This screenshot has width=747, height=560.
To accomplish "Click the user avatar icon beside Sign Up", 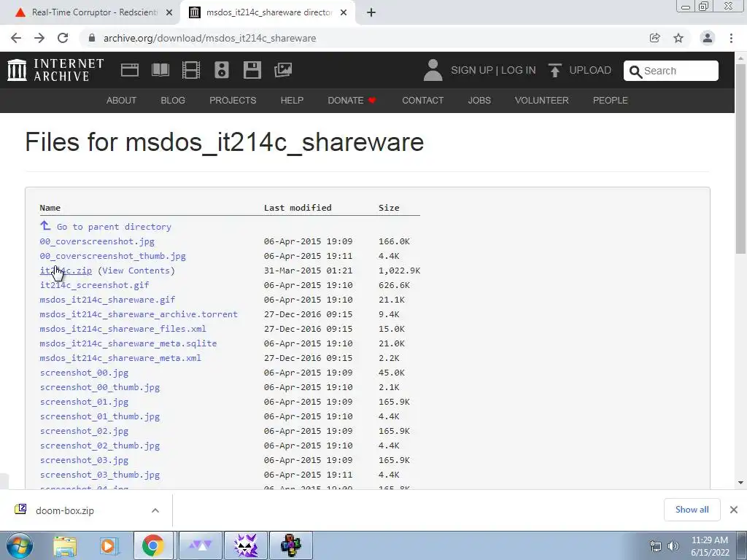I will pos(433,70).
